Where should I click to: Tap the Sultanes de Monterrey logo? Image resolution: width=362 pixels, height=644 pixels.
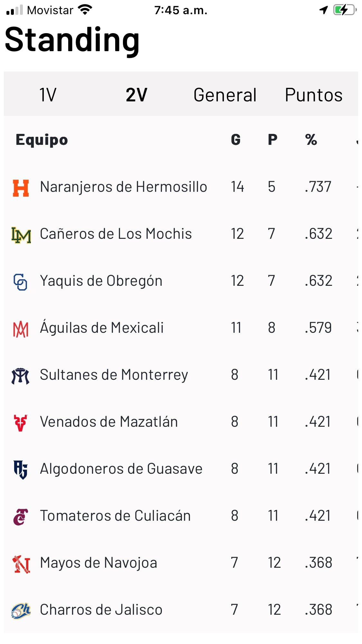tap(21, 376)
